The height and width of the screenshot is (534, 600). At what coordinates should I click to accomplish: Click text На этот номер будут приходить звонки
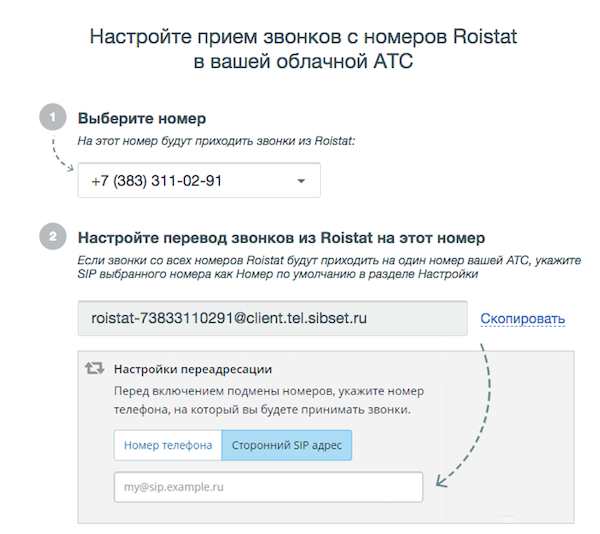[x=216, y=141]
